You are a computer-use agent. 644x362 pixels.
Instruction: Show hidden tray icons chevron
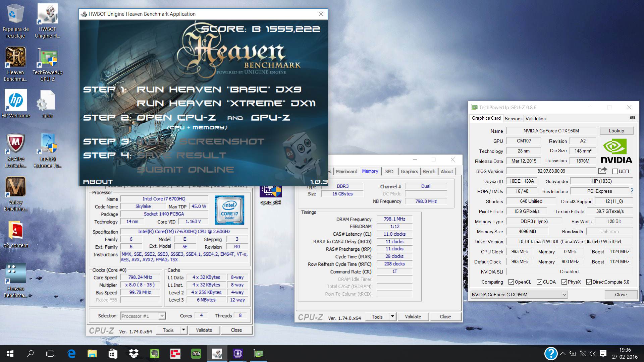click(563, 354)
